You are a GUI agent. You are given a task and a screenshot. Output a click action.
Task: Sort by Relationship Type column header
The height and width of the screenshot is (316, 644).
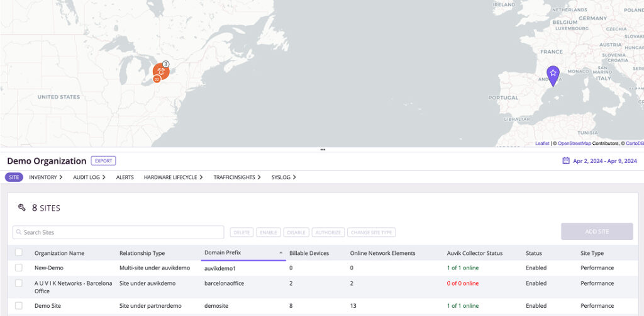point(142,253)
